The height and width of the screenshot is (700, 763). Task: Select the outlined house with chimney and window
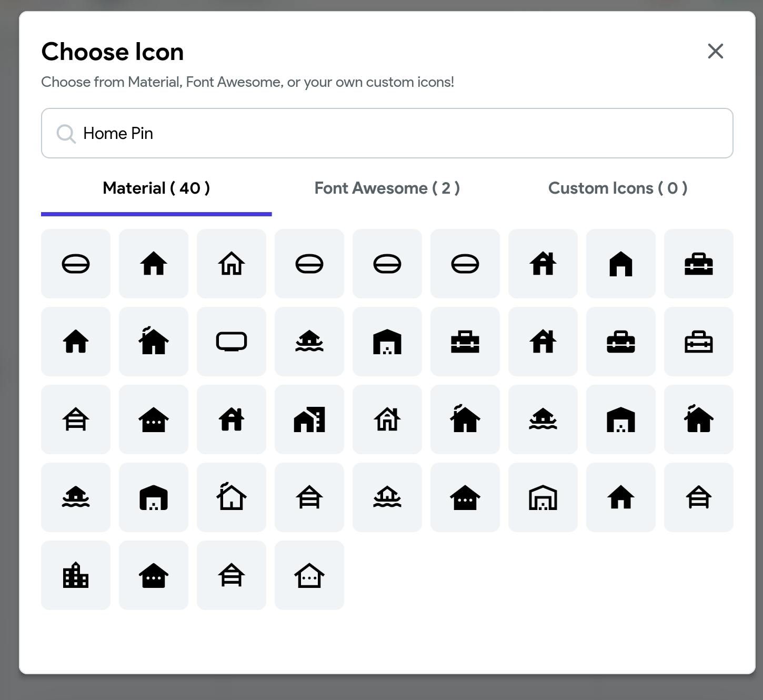click(387, 419)
